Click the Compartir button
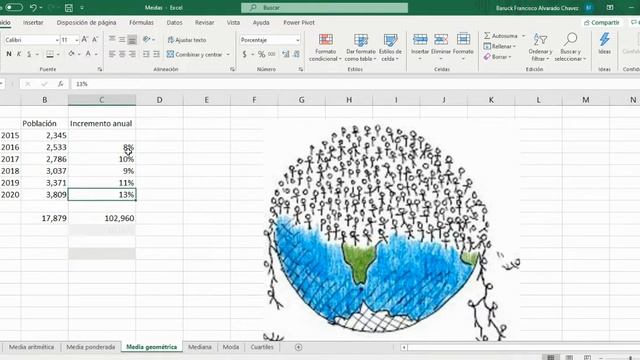640x360 pixels. click(602, 23)
